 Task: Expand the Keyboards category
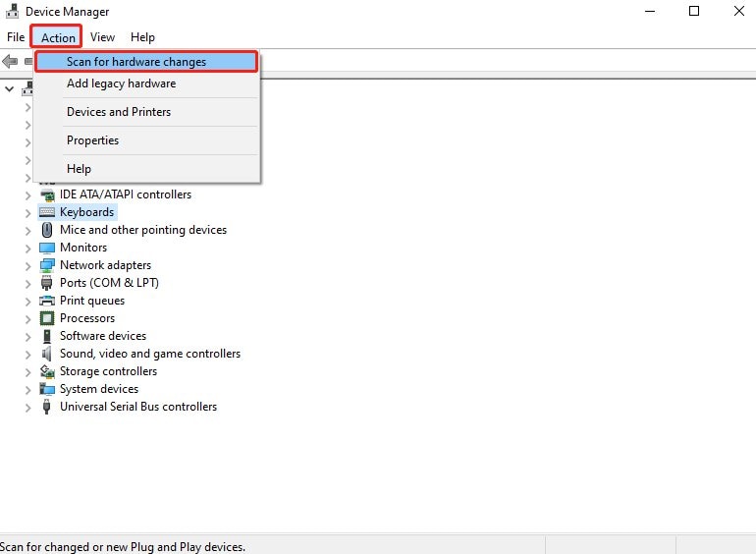(27, 213)
